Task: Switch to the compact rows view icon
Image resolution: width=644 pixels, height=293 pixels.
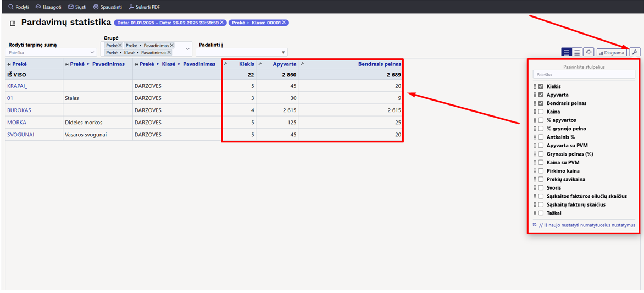Action: click(x=577, y=52)
